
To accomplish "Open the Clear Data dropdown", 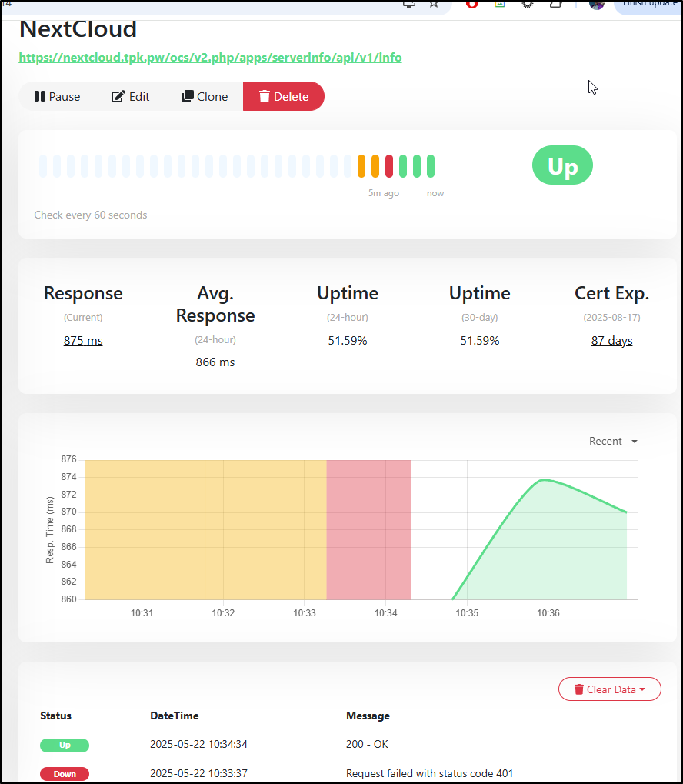I will (609, 689).
